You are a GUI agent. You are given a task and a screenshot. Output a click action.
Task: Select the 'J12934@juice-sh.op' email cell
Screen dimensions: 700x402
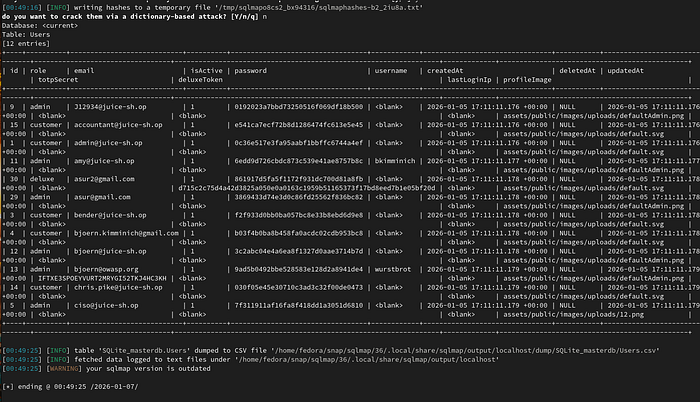[x=110, y=107]
